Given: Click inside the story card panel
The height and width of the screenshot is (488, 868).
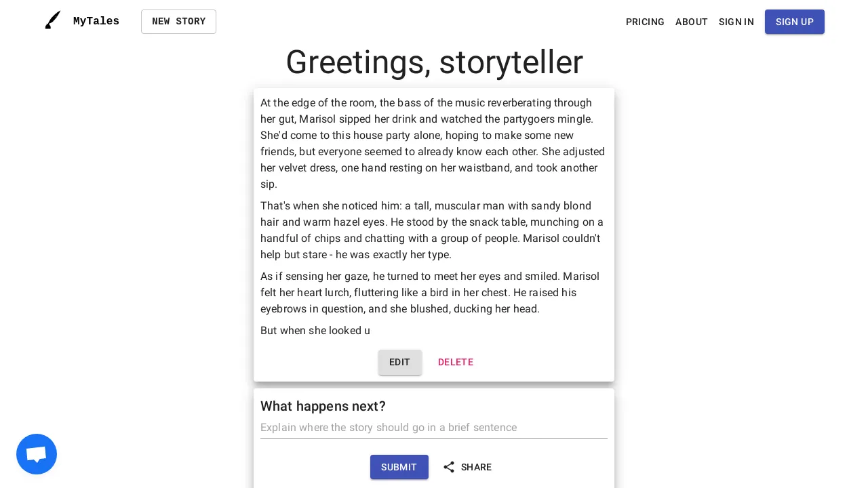Looking at the screenshot, I should tap(434, 234).
